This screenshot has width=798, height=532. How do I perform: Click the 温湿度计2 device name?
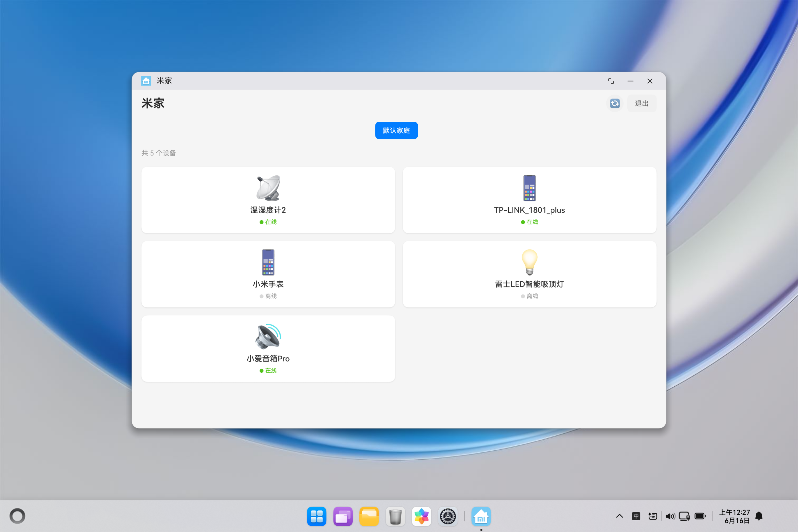268,210
